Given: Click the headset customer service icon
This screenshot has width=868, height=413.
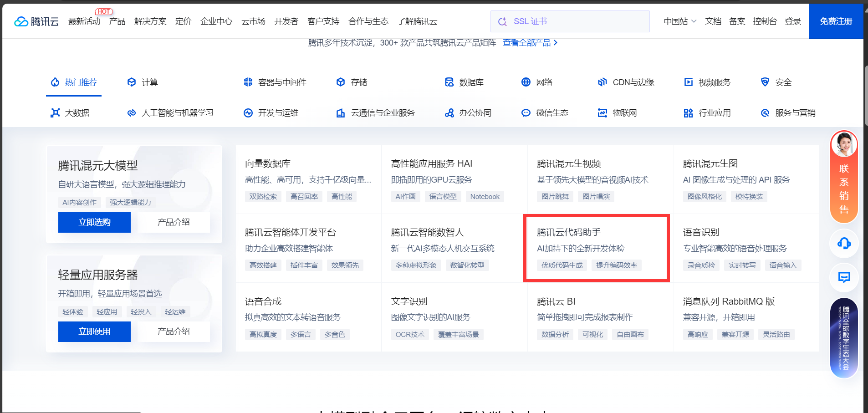Looking at the screenshot, I should pos(844,243).
